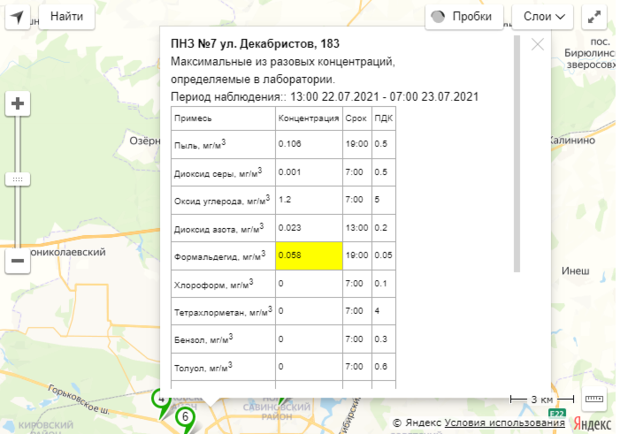Viewport: 620px width, 434px height.
Task: Close the ПНЗ №7 info balloon
Action: tap(537, 44)
